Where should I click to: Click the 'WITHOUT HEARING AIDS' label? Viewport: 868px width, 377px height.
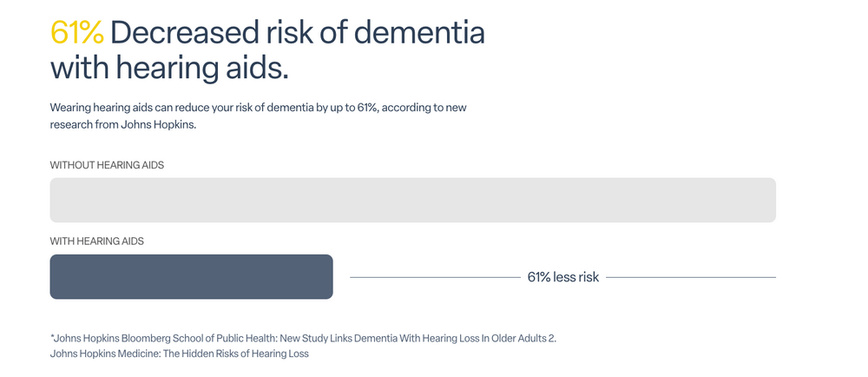107,165
